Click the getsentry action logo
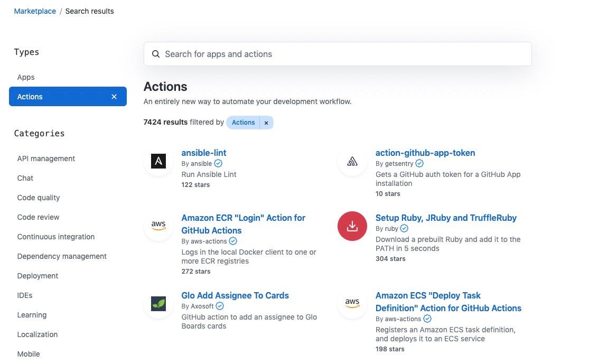This screenshot has height=364, width=589. click(x=352, y=162)
